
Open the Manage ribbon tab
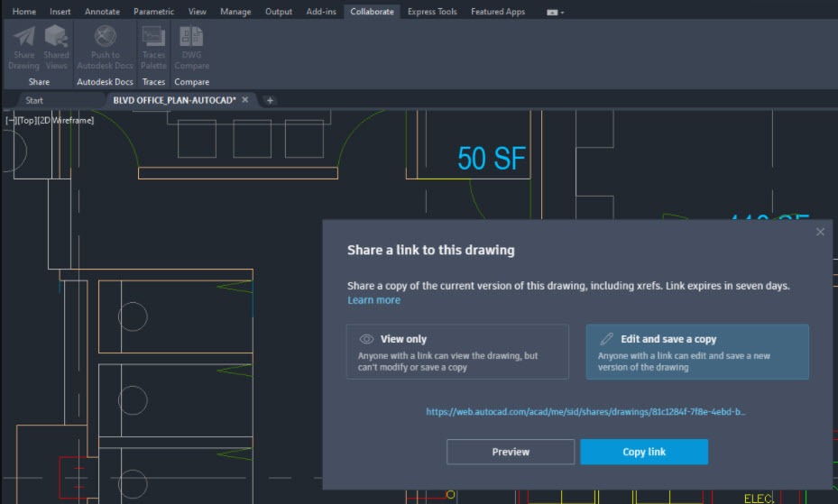pos(235,11)
